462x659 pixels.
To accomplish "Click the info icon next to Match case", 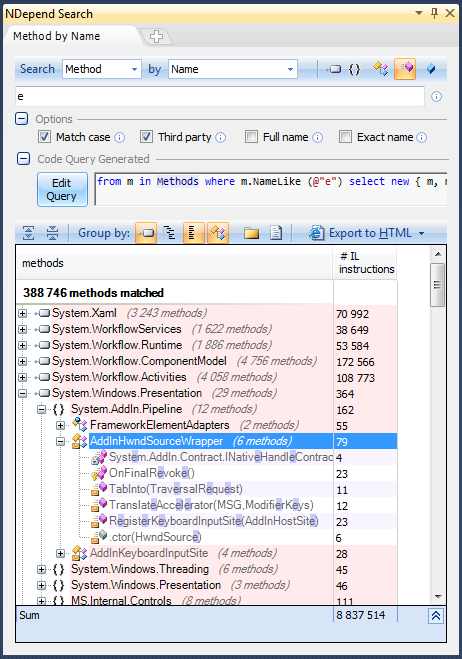I will click(120, 137).
